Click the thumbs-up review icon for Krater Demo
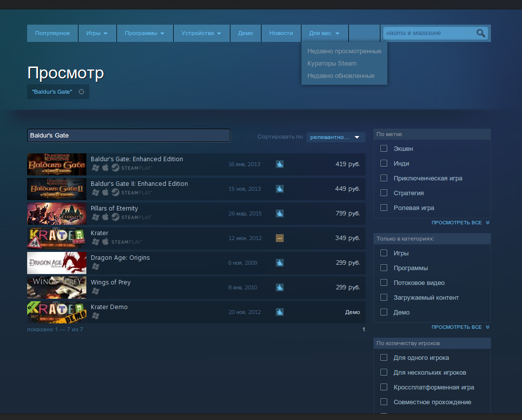The image size is (522, 420). (x=280, y=312)
